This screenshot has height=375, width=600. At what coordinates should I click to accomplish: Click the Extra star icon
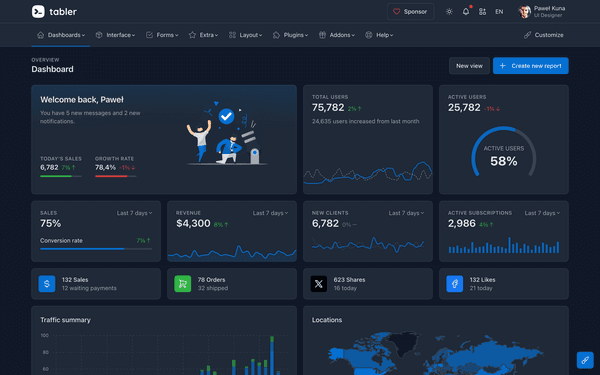[192, 35]
